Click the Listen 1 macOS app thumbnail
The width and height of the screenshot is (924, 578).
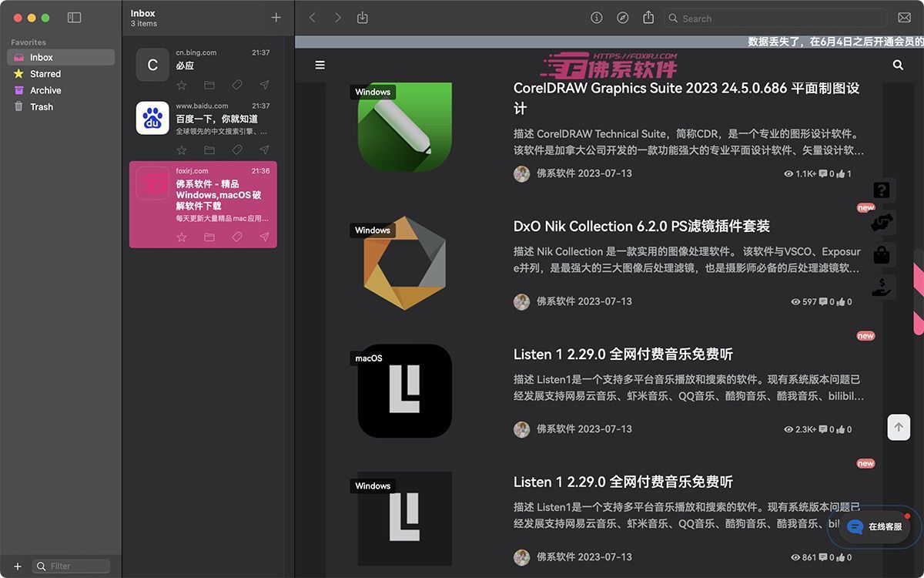click(x=403, y=391)
